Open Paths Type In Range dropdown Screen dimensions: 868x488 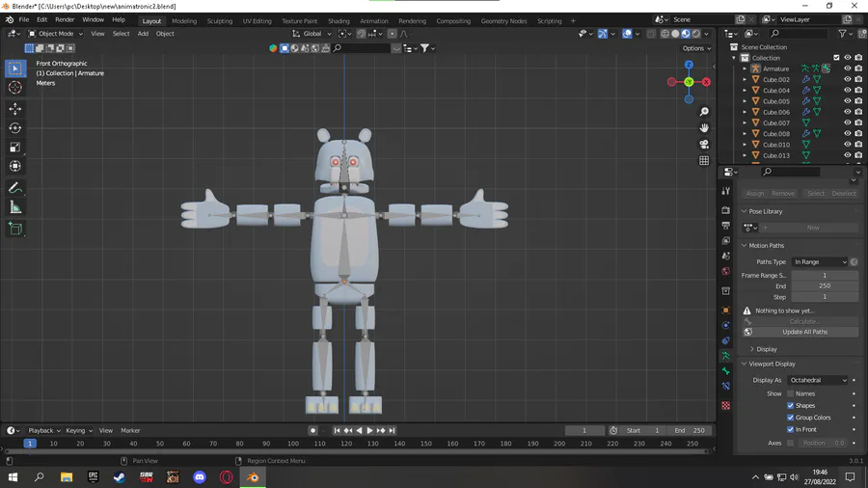820,261
